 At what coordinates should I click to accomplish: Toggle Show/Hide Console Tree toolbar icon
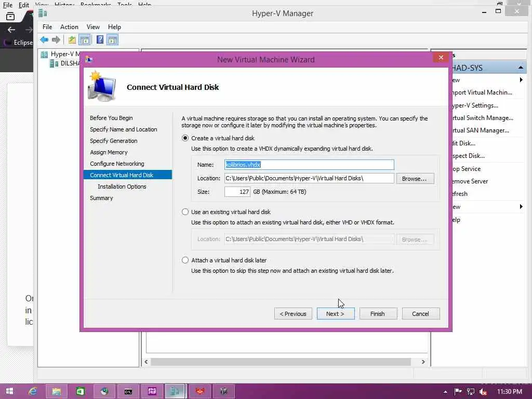pos(85,40)
